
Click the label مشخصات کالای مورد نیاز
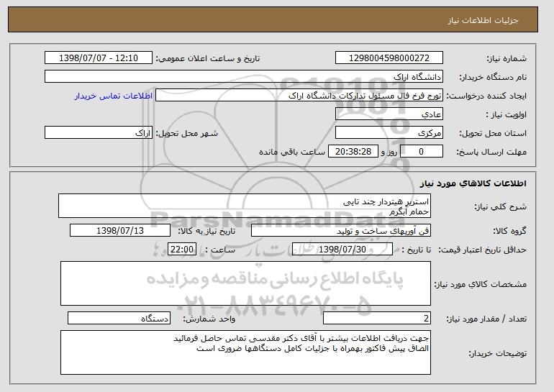tap(481, 284)
